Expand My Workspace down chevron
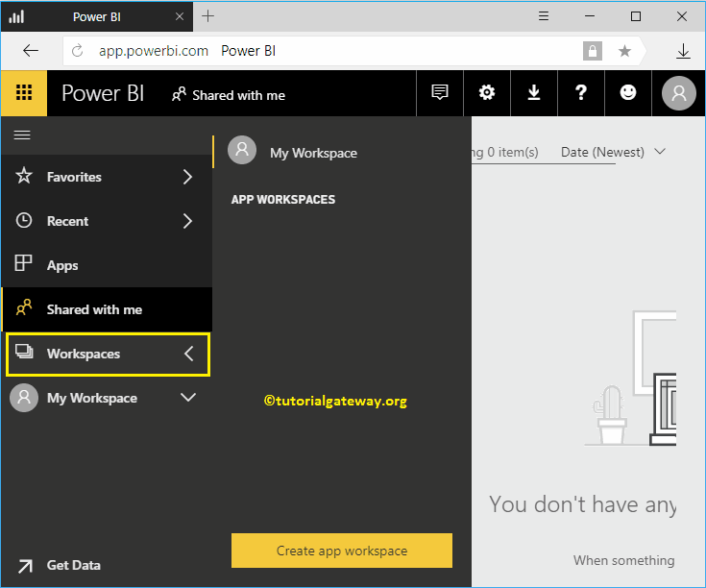Viewport: 706px width, 588px height. click(188, 398)
